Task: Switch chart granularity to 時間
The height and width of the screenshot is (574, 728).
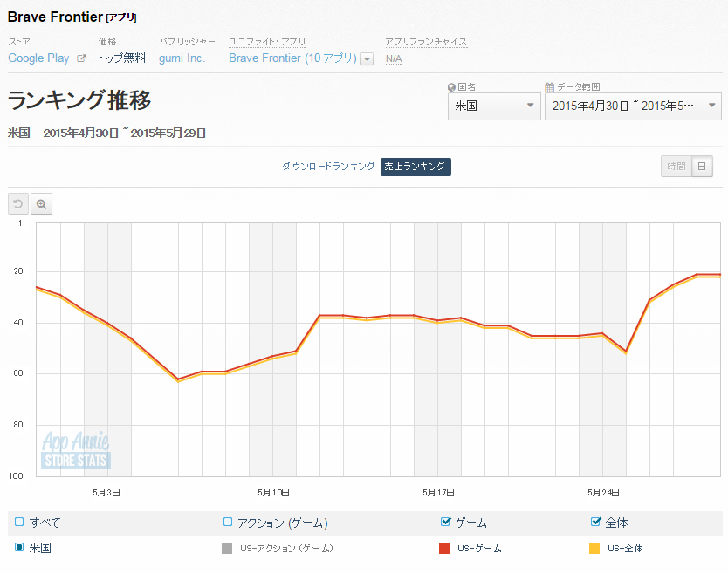Action: click(676, 166)
